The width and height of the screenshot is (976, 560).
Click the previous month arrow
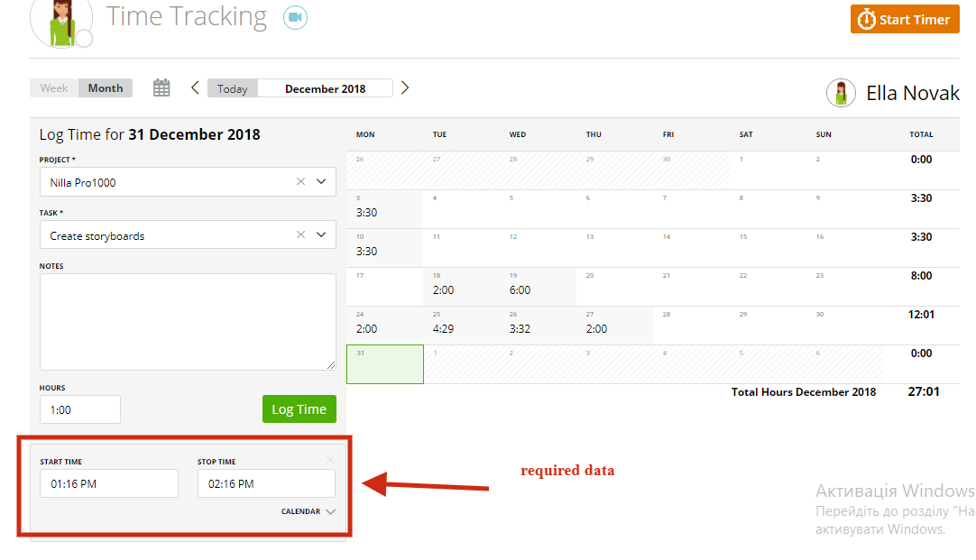click(195, 87)
